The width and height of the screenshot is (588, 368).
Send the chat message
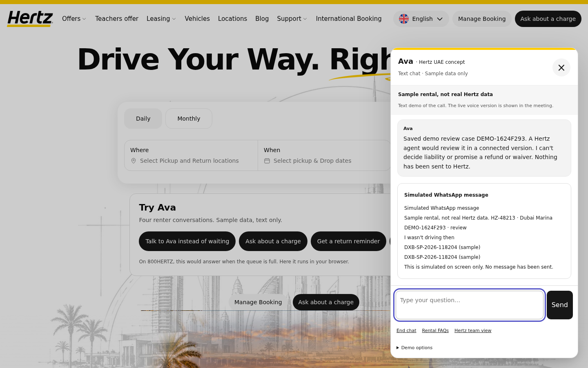(x=559, y=305)
